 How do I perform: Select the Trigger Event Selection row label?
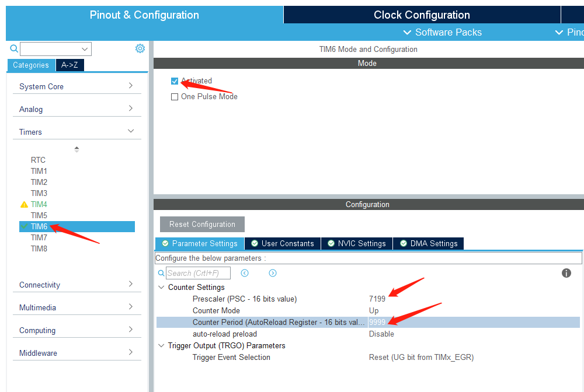click(x=231, y=358)
